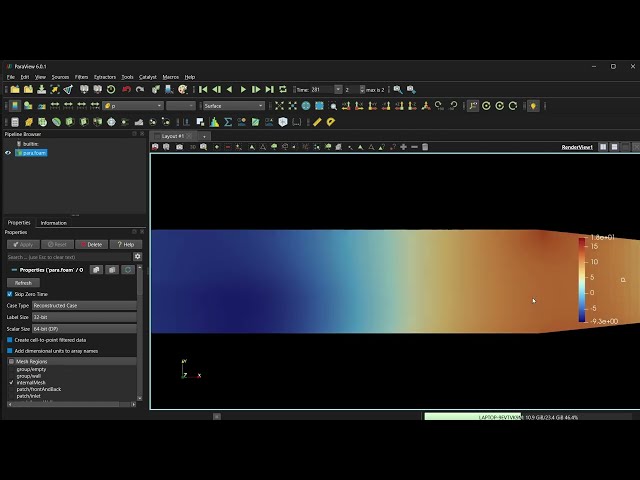640x480 pixels.
Task: Apply the Glyph filter icon
Action: [111, 122]
